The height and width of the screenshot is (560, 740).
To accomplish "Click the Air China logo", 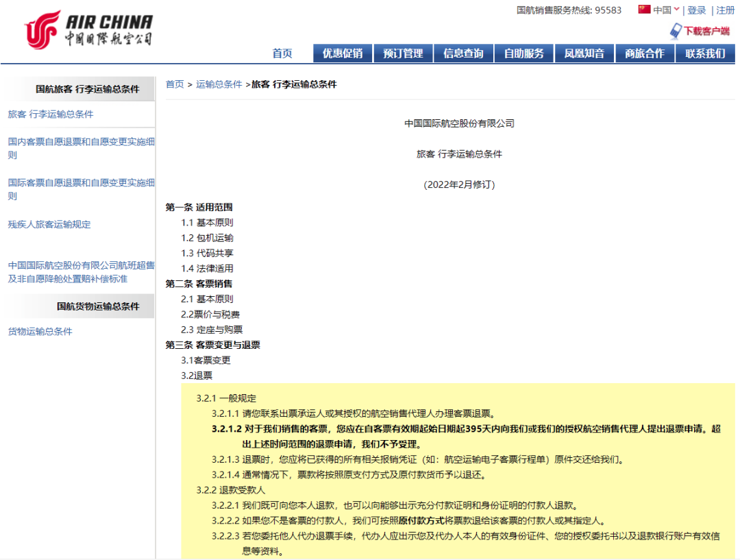I will pos(88,29).
